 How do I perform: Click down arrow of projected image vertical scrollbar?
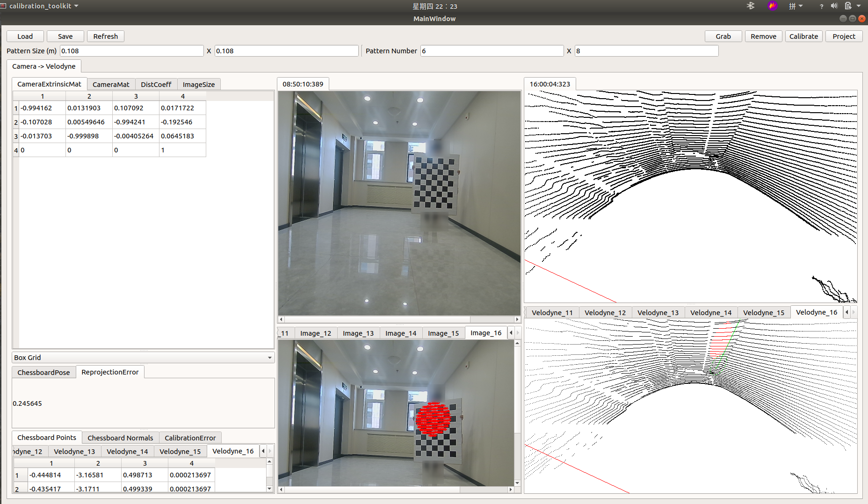pyautogui.click(x=517, y=483)
